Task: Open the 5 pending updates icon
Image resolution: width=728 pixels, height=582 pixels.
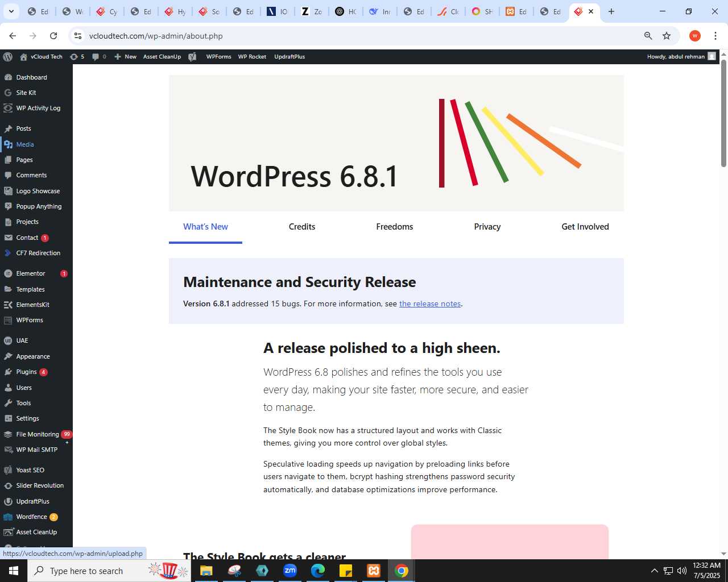Action: coord(77,57)
